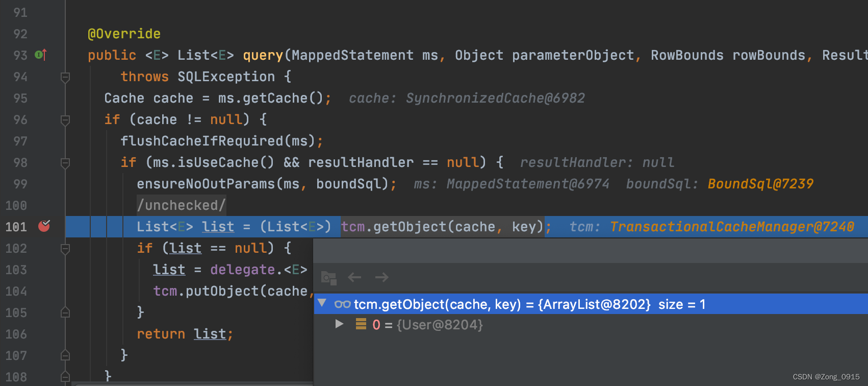Click the back arrow in evaluation popup
The image size is (868, 386).
pos(354,277)
